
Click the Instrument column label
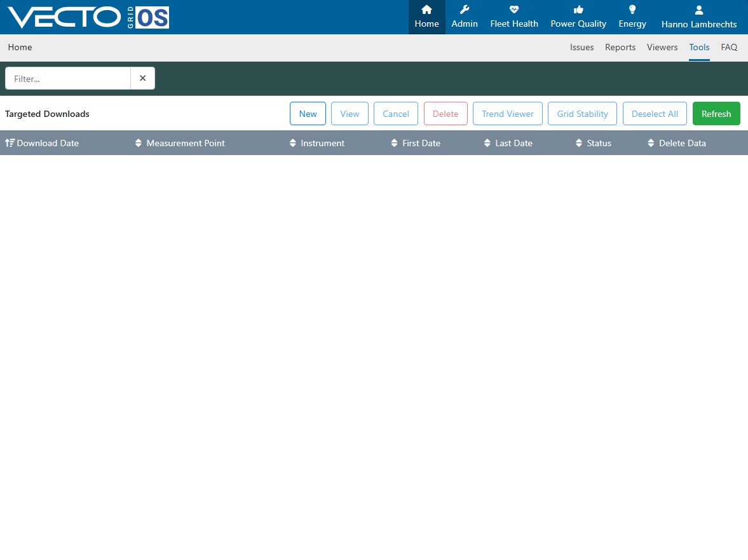tap(322, 143)
